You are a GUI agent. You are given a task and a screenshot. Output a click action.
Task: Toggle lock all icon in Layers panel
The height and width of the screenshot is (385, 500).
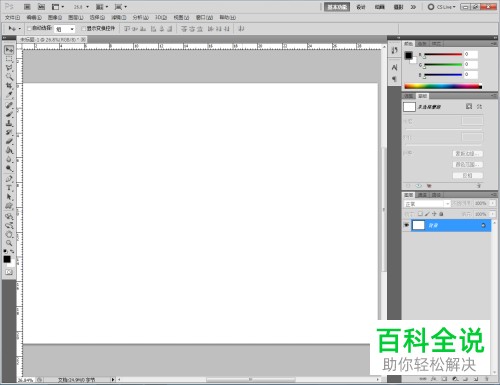point(441,214)
